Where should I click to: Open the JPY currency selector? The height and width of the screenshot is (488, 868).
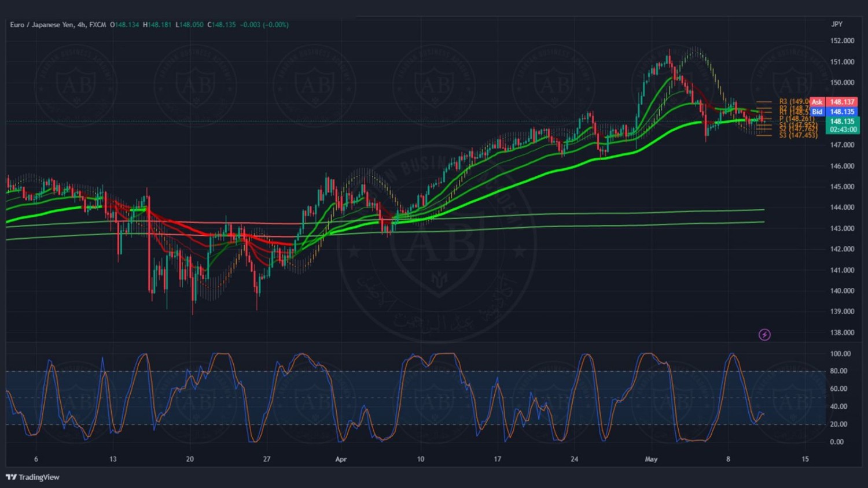[837, 24]
